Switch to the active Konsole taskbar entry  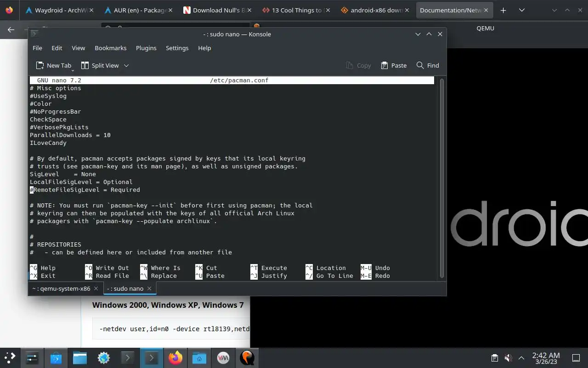tap(152, 358)
